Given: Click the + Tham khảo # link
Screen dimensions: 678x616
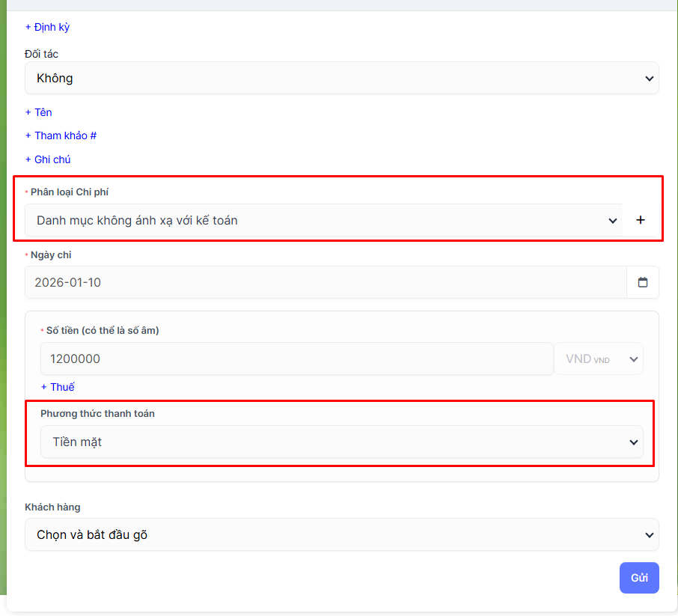Looking at the screenshot, I should point(61,135).
